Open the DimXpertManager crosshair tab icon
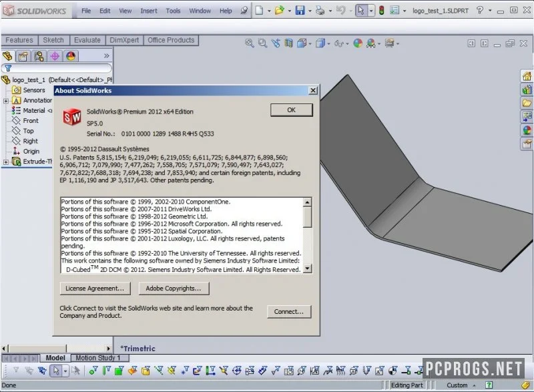534x392 pixels. pos(55,56)
